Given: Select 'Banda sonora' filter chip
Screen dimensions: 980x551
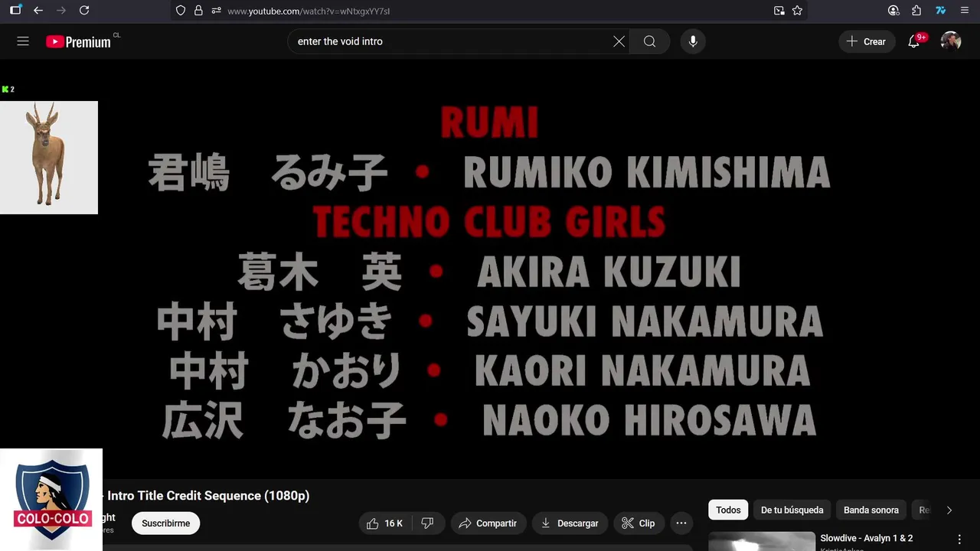Looking at the screenshot, I should tap(871, 510).
